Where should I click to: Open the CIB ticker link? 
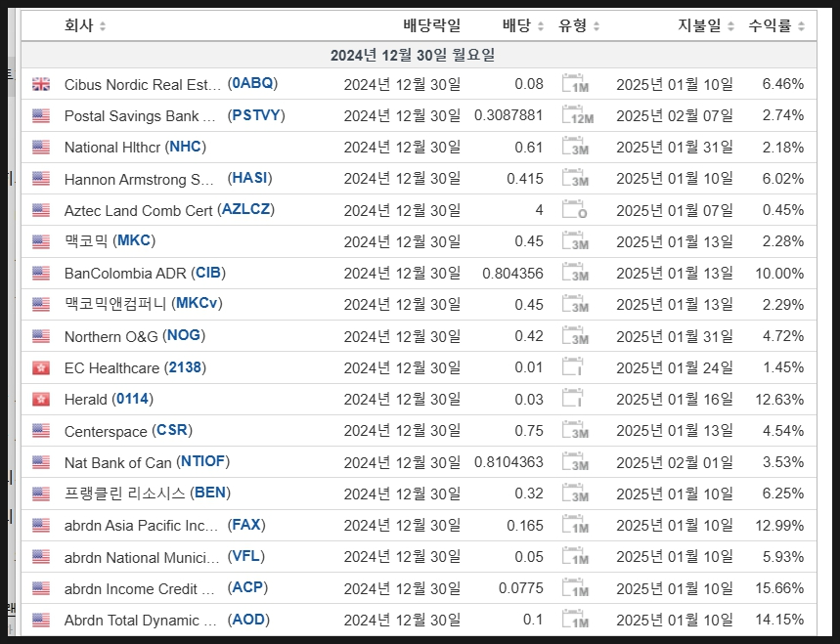[208, 273]
